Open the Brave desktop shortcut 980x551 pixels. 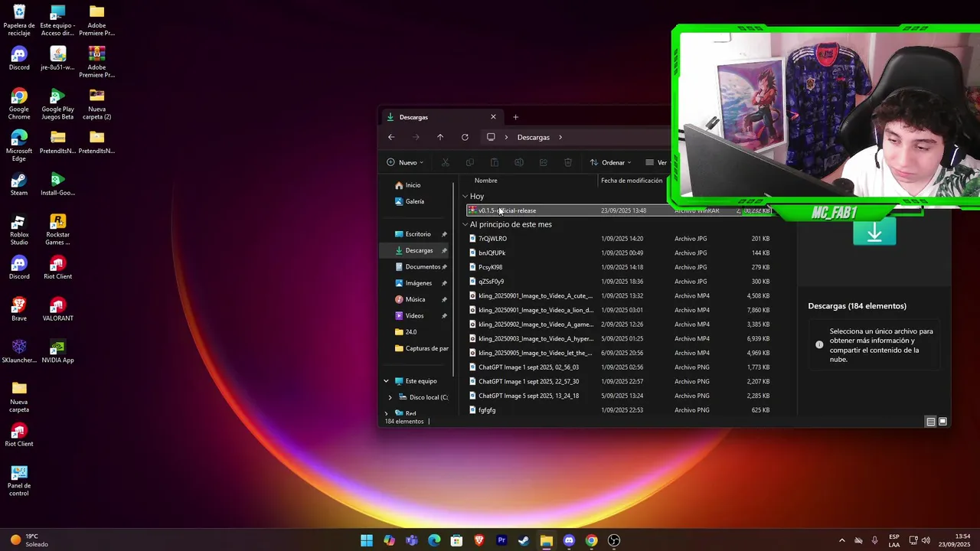tap(19, 309)
